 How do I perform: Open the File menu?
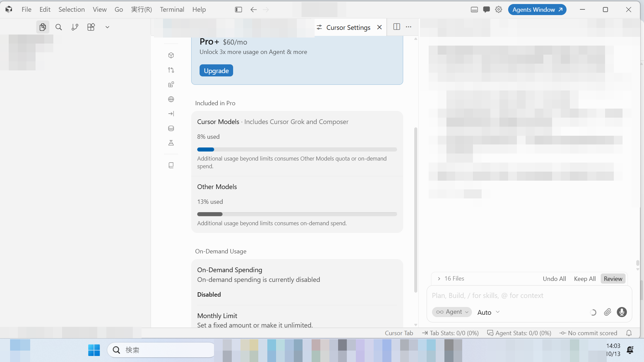tap(26, 10)
